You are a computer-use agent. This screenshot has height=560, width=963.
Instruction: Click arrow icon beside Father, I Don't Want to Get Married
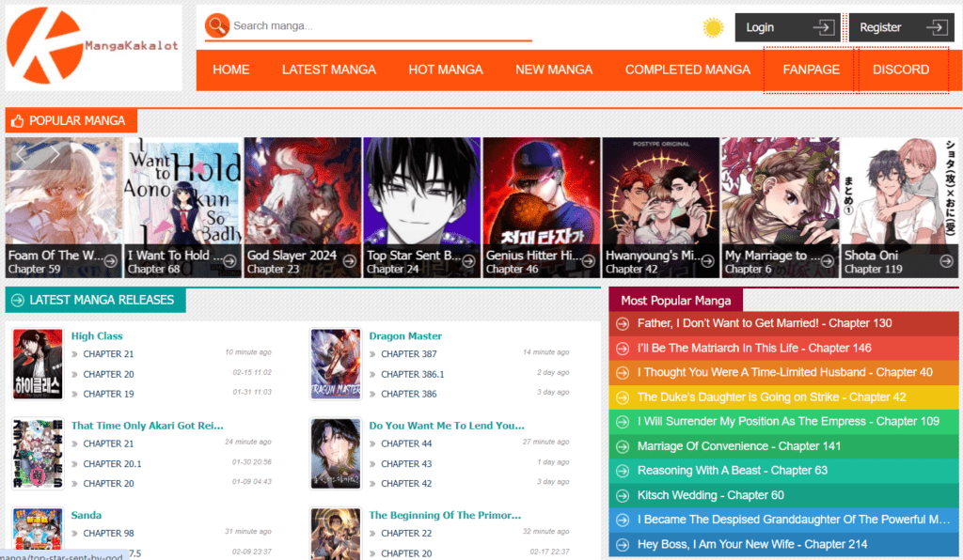[x=623, y=324]
